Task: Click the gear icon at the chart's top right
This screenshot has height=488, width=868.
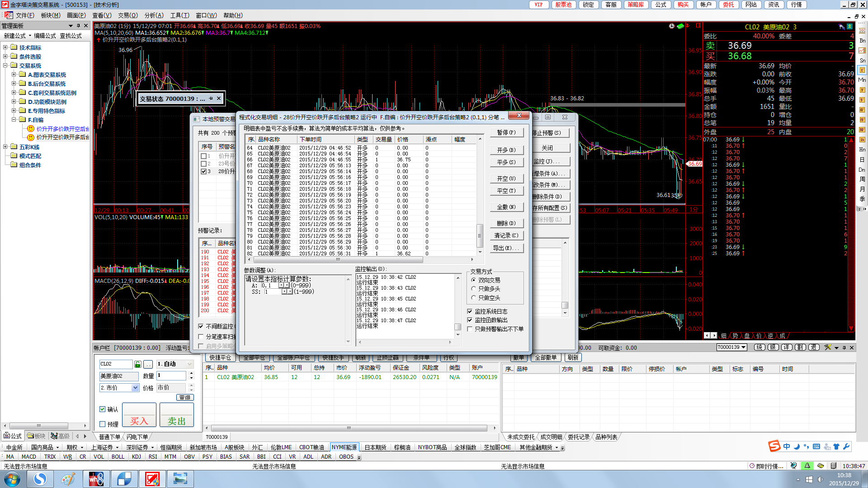Action: click(672, 26)
